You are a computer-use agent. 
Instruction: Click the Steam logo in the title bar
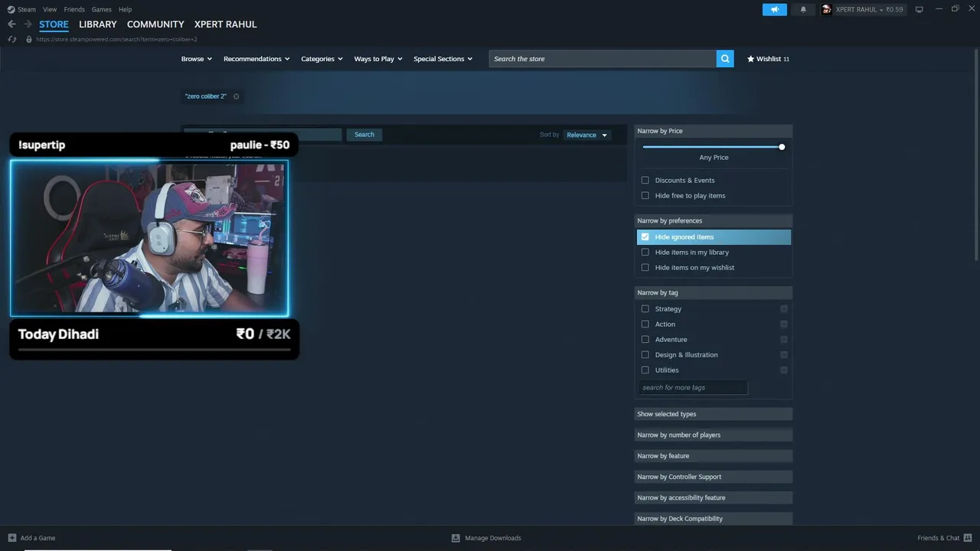11,9
